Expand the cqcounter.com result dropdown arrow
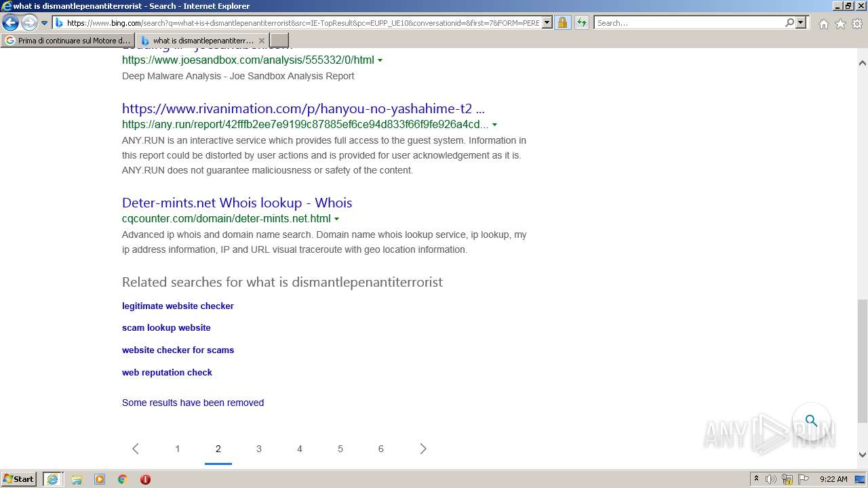The image size is (868, 488). pos(336,219)
